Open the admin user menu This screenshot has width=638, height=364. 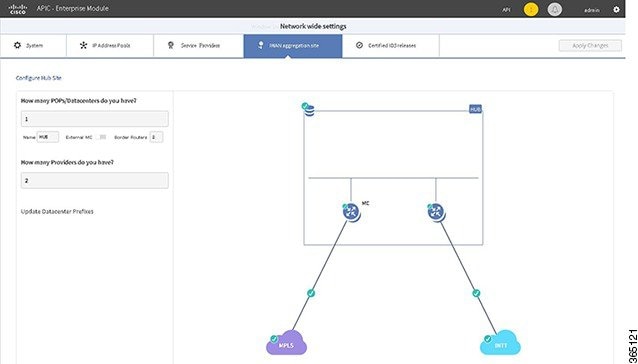pos(592,10)
